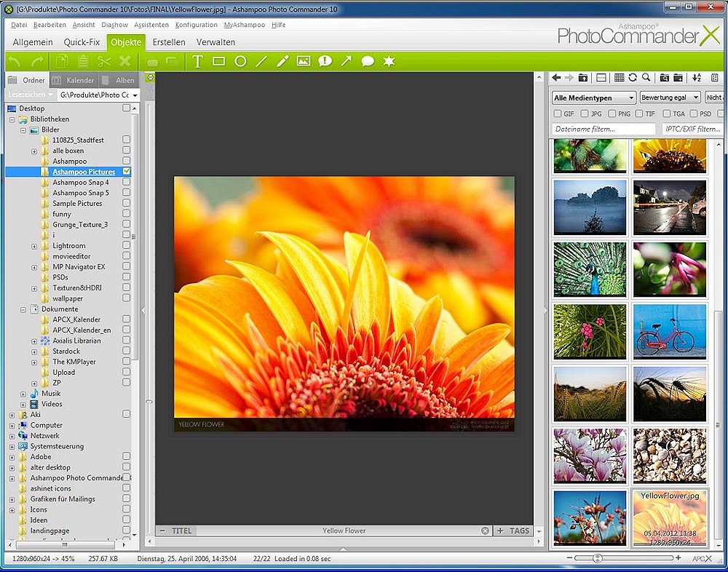728x572 pixels.
Task: Switch to the Quick-Fix ribbon tab
Action: [80, 42]
